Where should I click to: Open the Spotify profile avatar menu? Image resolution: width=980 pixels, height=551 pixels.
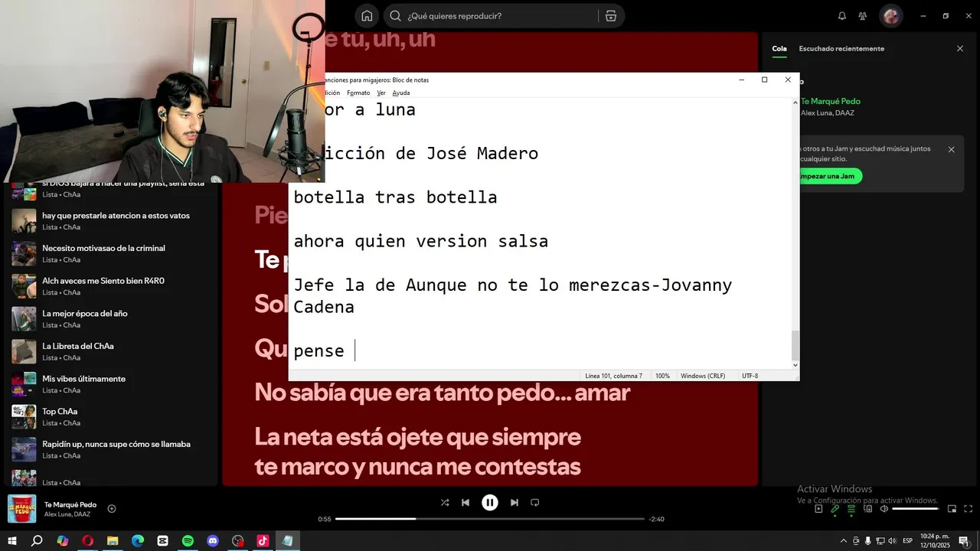[x=890, y=16]
